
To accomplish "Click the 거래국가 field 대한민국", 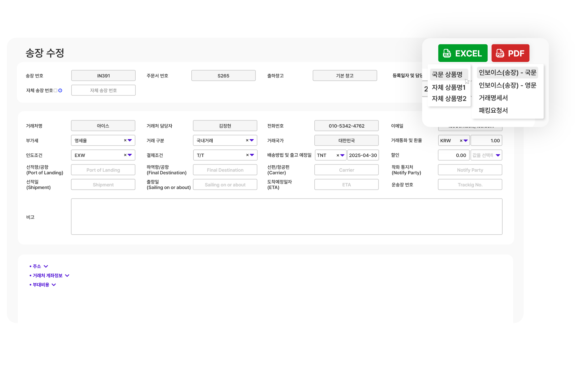I will point(346,140).
